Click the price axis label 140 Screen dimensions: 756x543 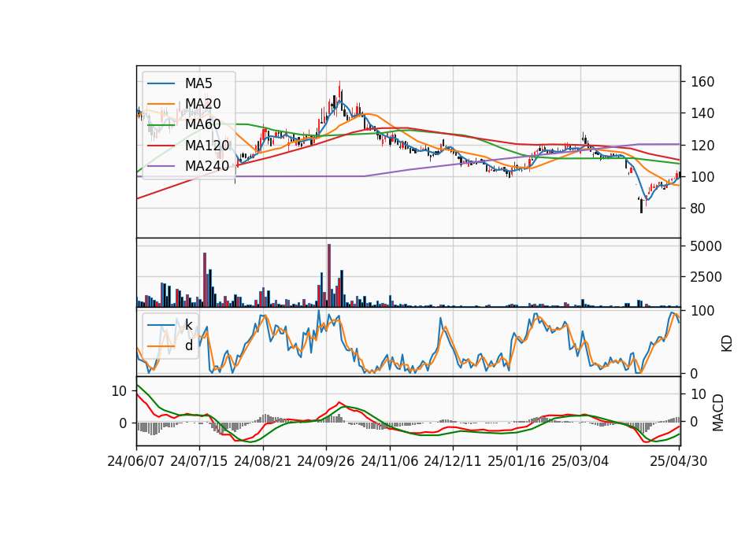tap(702, 113)
